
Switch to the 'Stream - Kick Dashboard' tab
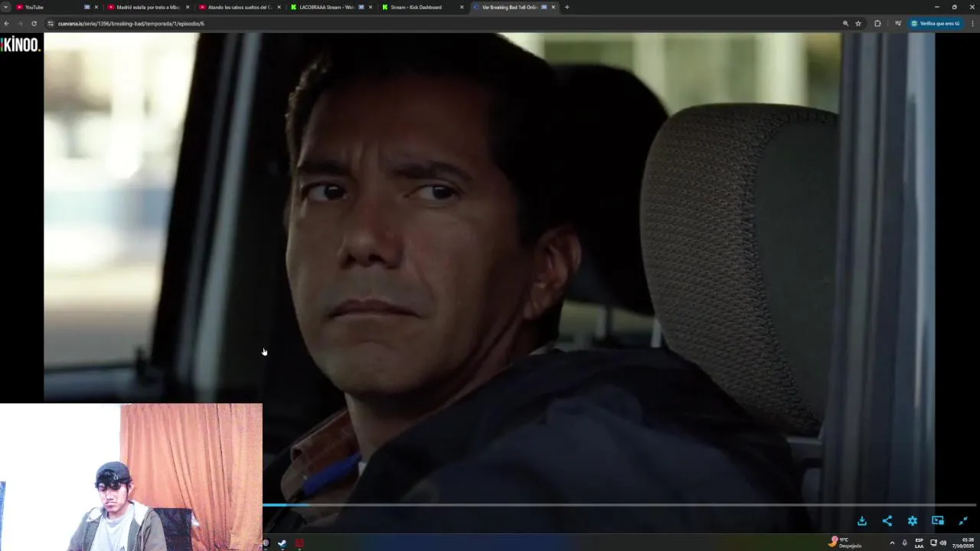coord(422,7)
